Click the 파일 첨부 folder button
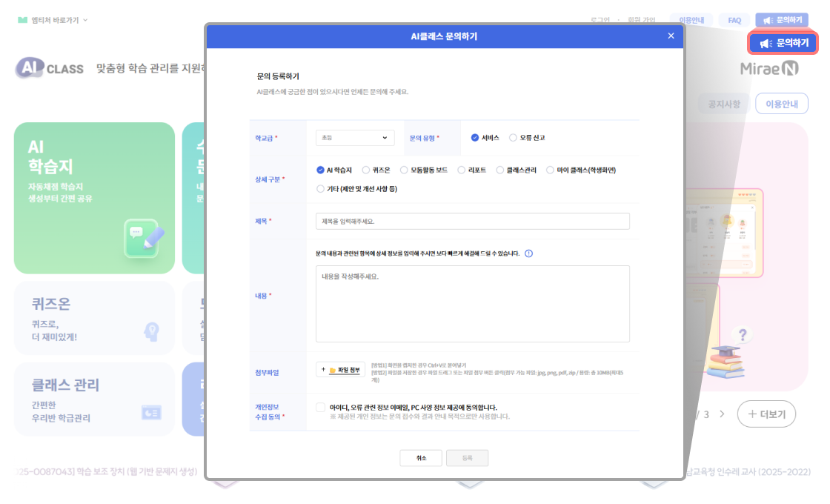 coord(340,369)
